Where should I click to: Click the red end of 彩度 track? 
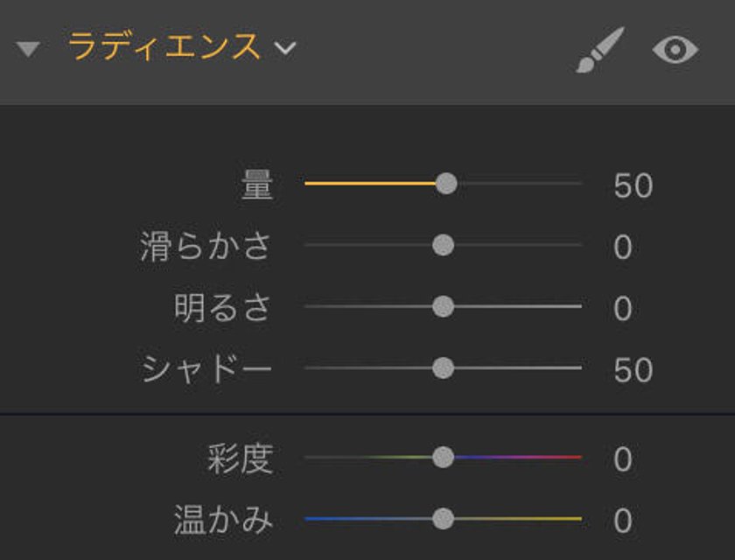coord(570,457)
